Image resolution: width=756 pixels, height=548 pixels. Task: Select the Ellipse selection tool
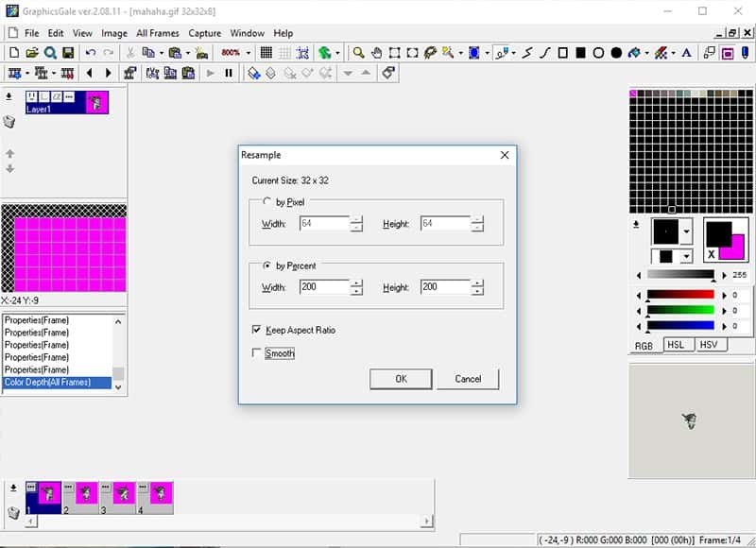(x=412, y=53)
